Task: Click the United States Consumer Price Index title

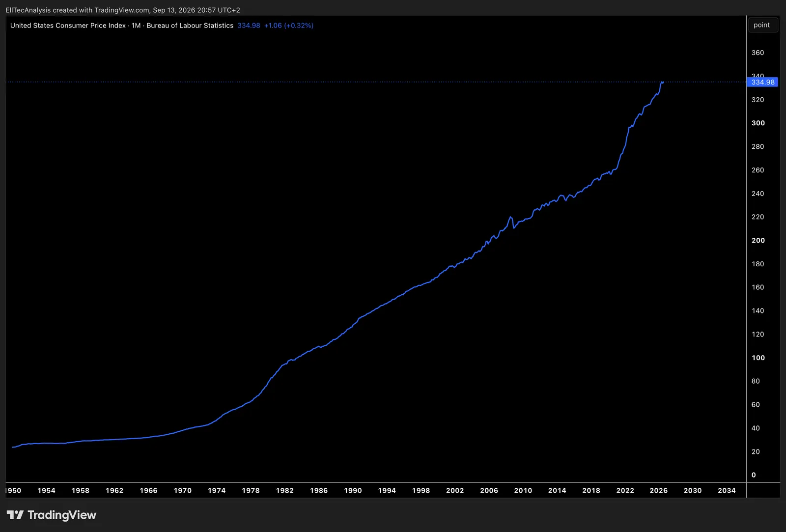Action: pyautogui.click(x=68, y=26)
